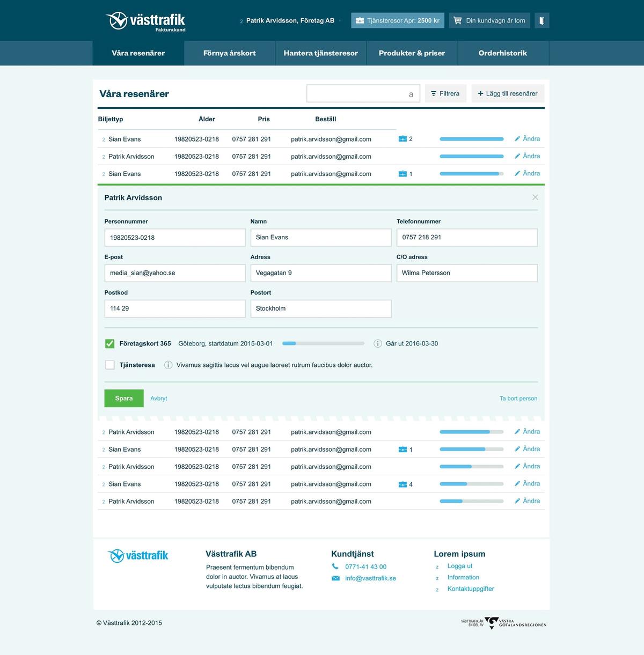Image resolution: width=644 pixels, height=655 pixels.
Task: Click the Postkod field with 114 29
Action: tap(175, 308)
